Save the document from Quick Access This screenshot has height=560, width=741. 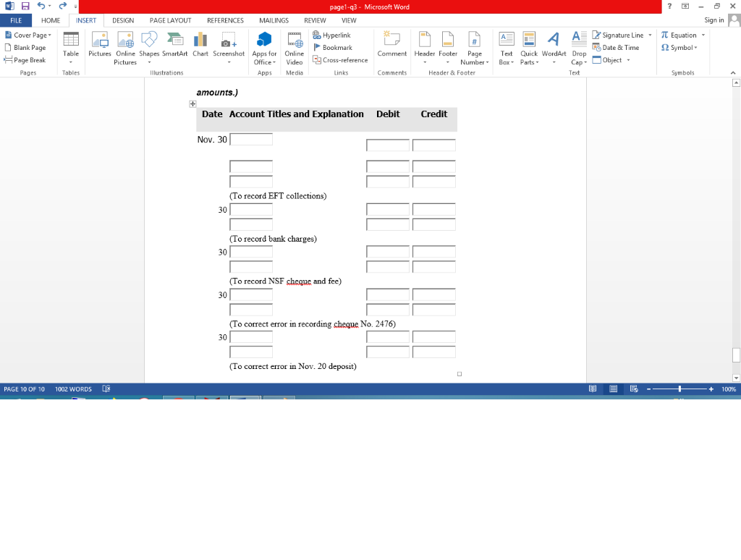[x=25, y=6]
